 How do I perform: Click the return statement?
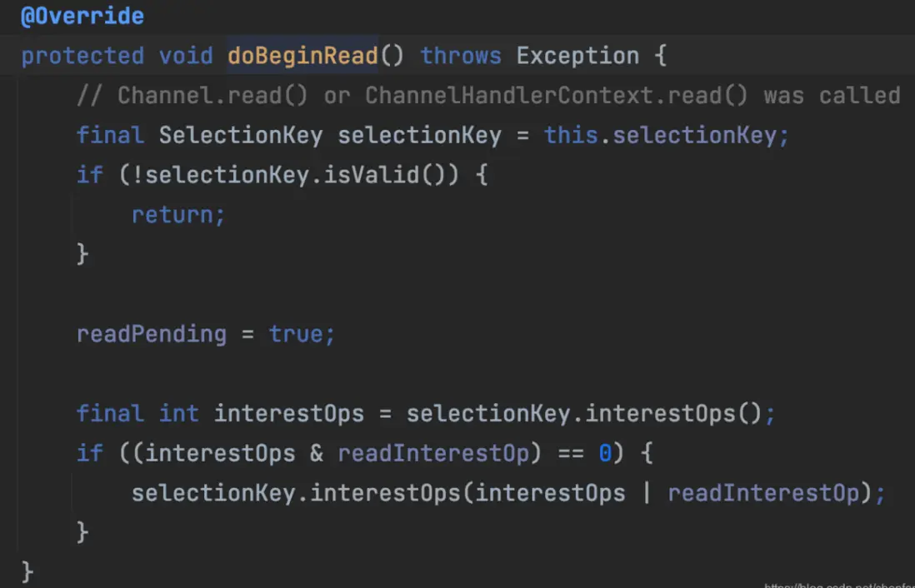[177, 215]
